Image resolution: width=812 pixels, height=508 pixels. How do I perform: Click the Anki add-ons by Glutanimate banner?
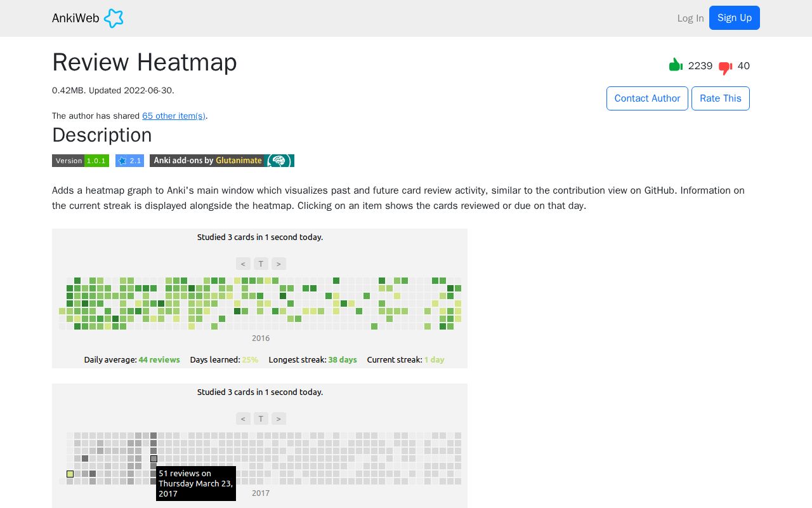pos(222,161)
